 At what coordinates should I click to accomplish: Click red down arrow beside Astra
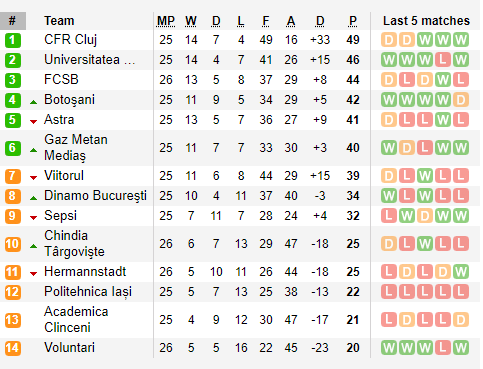[x=33, y=122]
